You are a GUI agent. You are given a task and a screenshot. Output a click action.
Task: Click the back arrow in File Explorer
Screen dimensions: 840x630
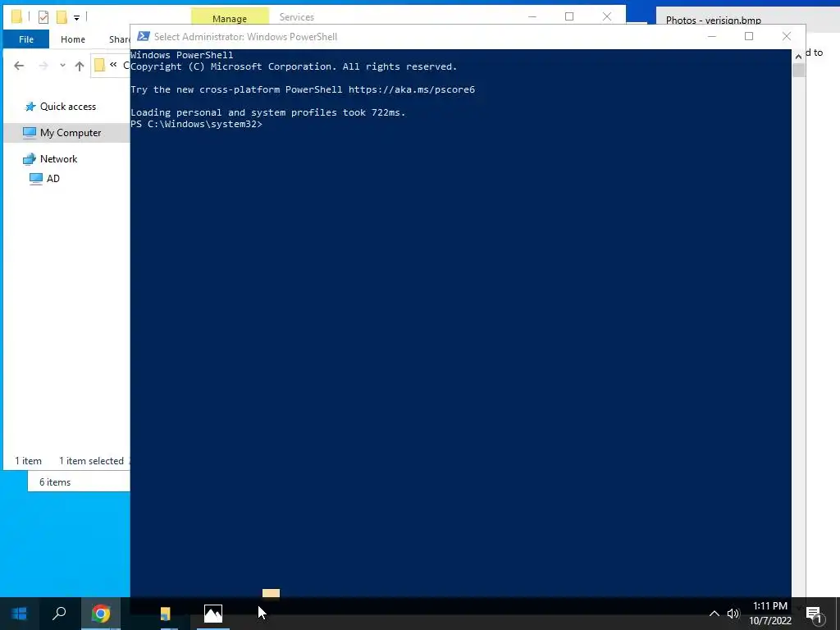pos(19,66)
